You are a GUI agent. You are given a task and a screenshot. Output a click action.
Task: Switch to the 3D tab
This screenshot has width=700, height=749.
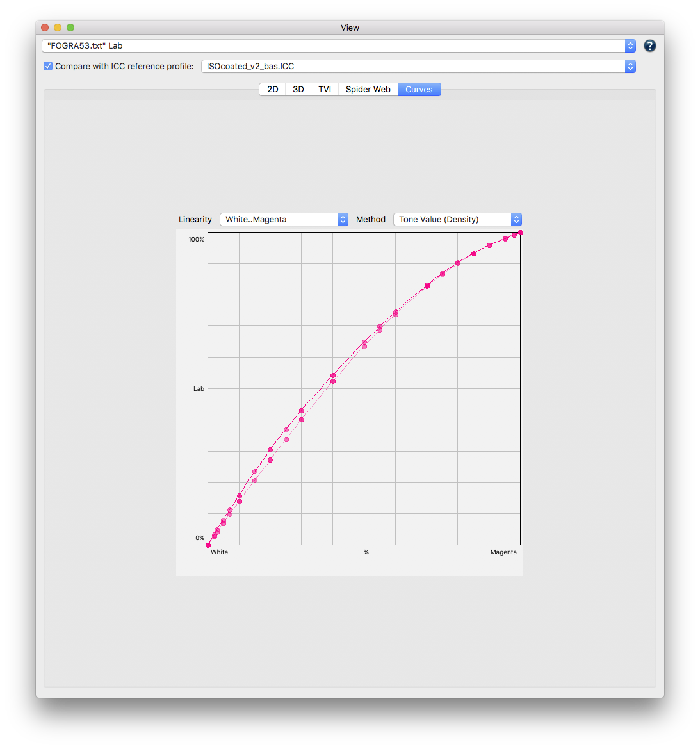(298, 89)
